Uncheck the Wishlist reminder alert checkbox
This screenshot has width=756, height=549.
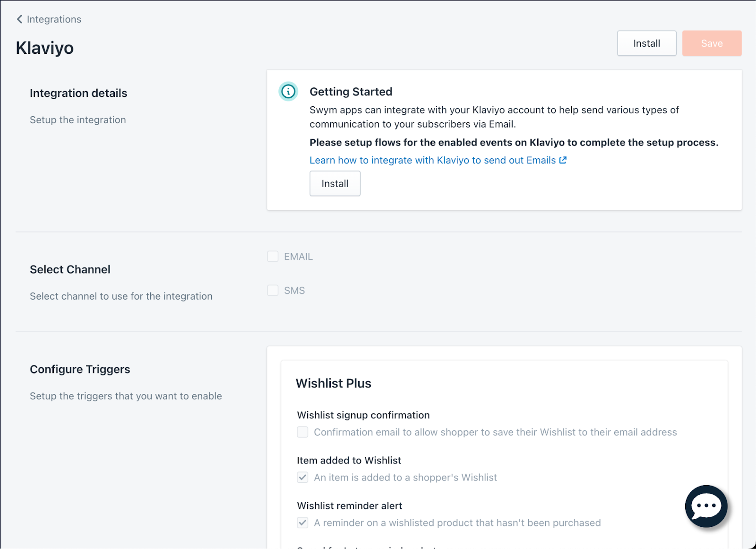302,523
